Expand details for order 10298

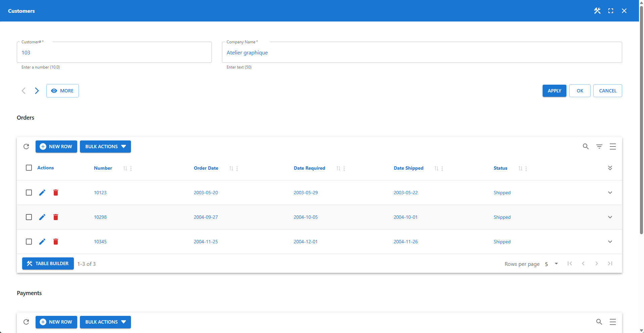pos(610,217)
